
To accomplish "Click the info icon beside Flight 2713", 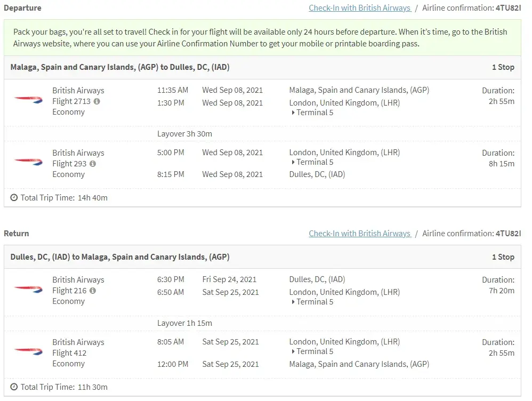I will coord(96,101).
